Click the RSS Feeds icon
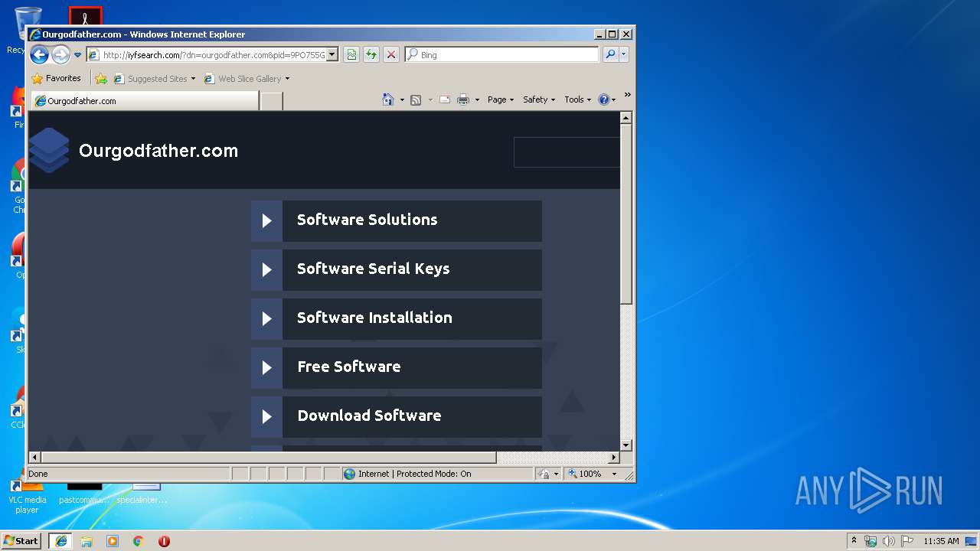This screenshot has width=980, height=551. [416, 99]
